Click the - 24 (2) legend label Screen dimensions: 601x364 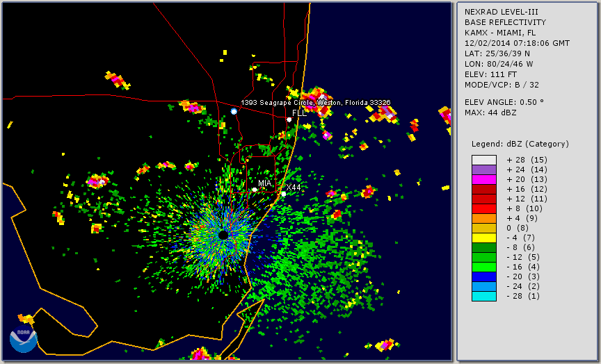pos(523,287)
